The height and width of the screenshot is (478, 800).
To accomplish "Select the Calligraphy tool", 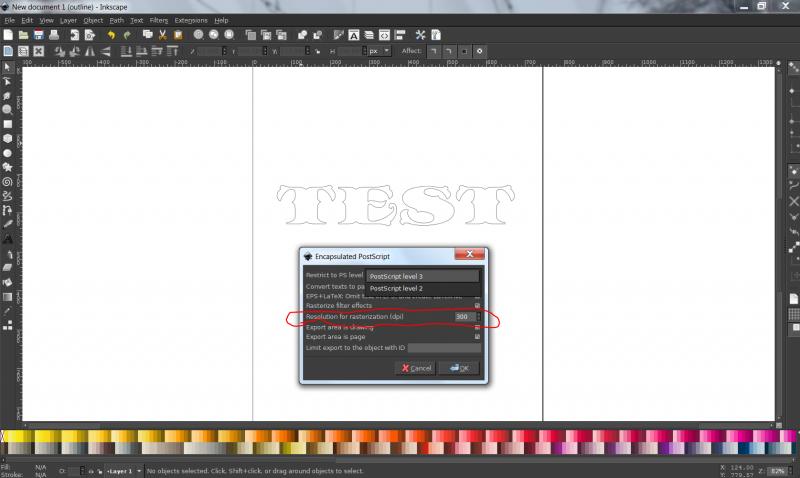I will tap(7, 224).
